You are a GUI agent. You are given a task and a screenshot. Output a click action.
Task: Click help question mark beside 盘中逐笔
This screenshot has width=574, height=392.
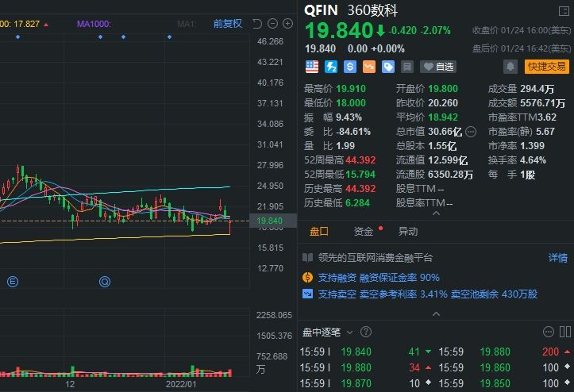366,332
